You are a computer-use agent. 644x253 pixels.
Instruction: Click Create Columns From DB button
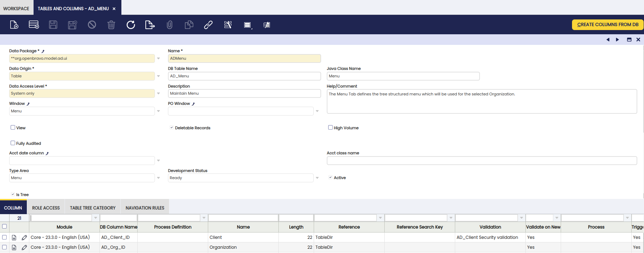pos(608,25)
